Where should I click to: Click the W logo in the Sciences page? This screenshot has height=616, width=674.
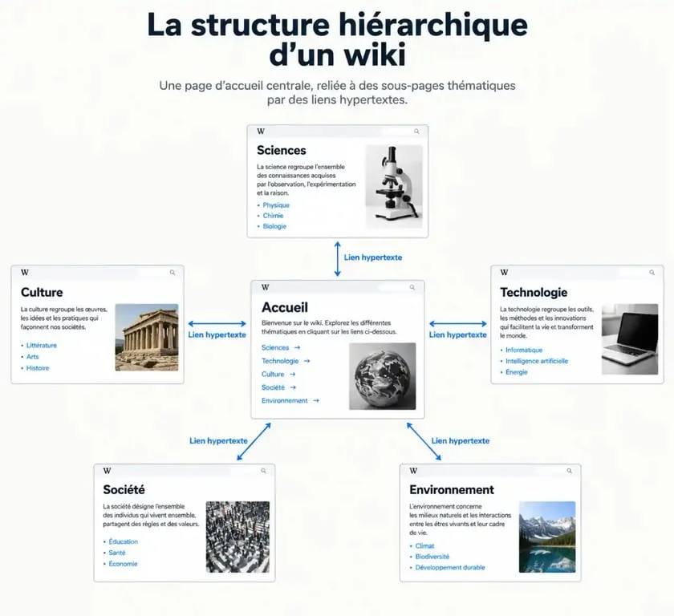(261, 132)
